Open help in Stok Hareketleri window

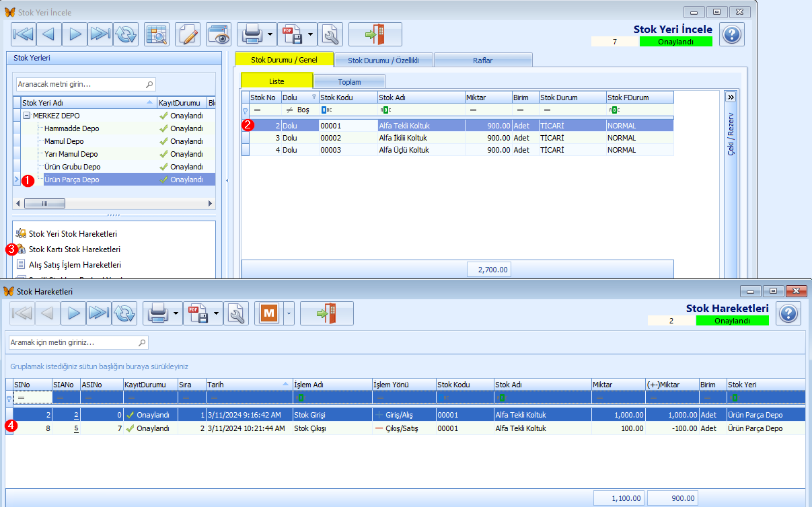point(788,313)
